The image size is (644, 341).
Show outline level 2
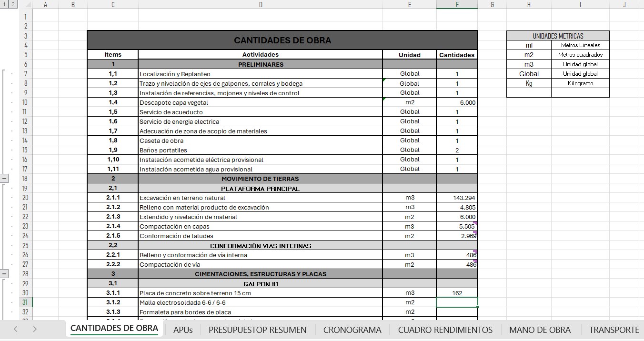(13, 4)
